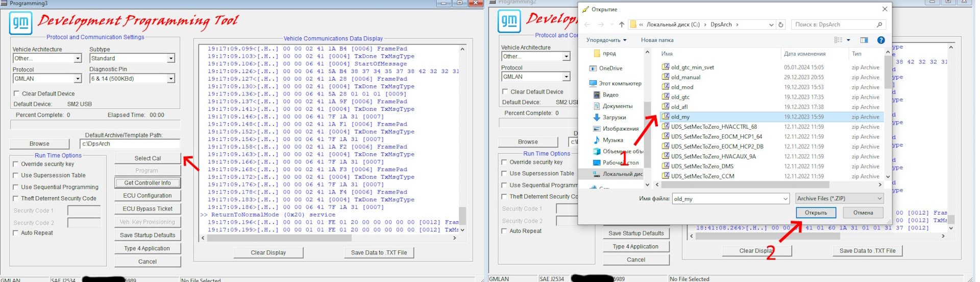This screenshot has width=980, height=282.
Task: Open the Vehicle Architecture dropdown in the Programming3 window
Action: pos(78,58)
